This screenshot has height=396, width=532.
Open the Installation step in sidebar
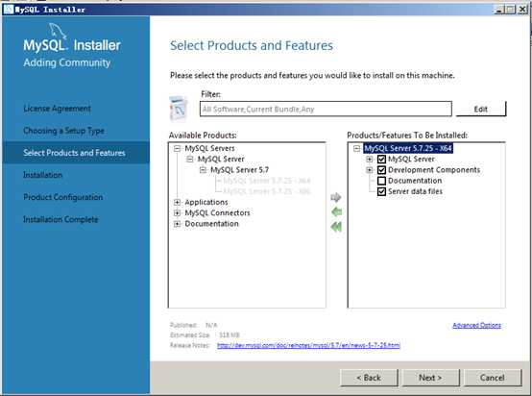[43, 175]
